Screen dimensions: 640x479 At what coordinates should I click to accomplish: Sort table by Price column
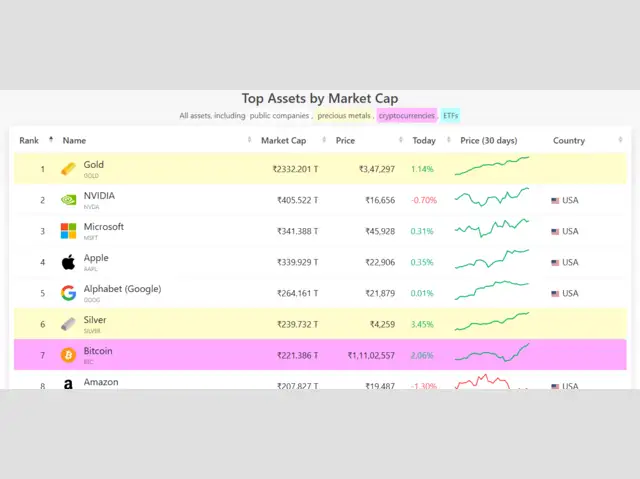point(345,141)
